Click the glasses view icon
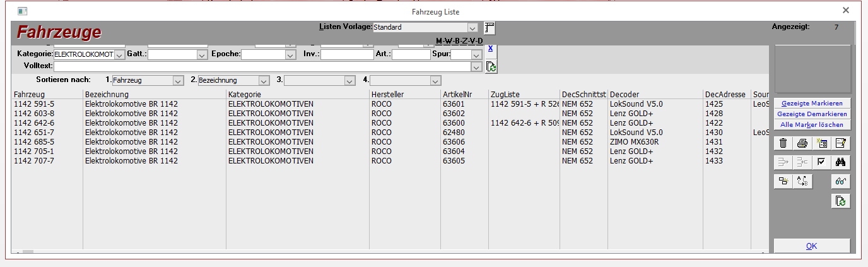The height and width of the screenshot is (267, 868). point(841,181)
